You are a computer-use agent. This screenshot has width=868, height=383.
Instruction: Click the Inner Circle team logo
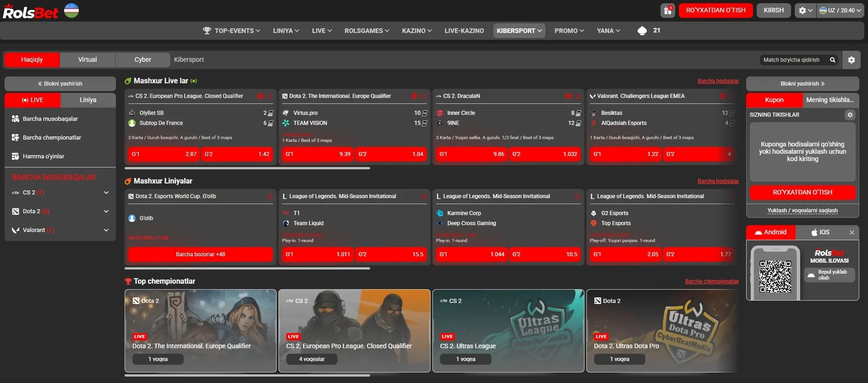coord(440,113)
